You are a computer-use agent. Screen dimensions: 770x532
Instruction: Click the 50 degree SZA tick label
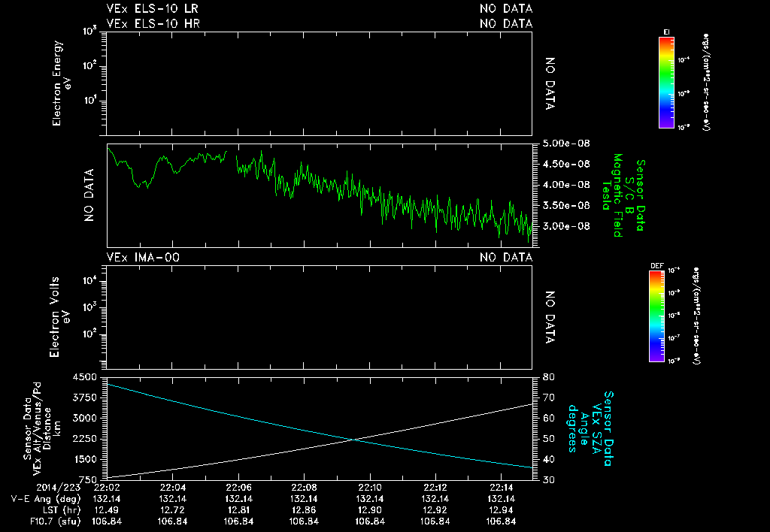point(548,439)
